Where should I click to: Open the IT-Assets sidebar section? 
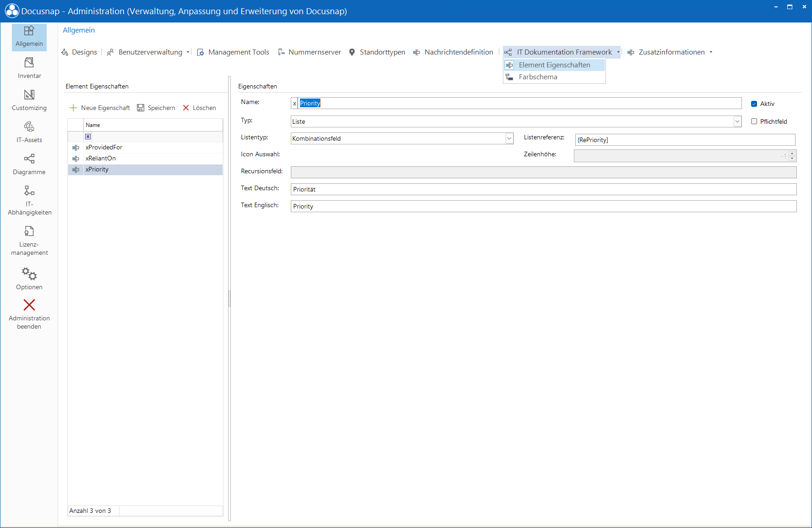pos(29,132)
